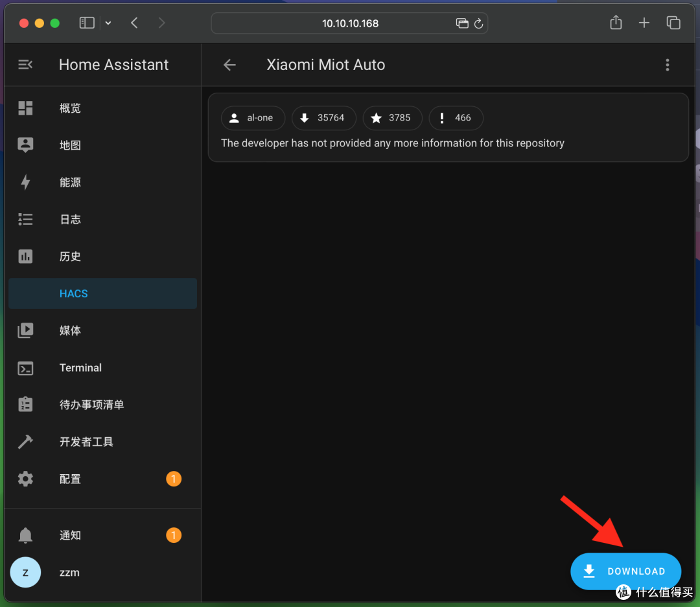This screenshot has width=700, height=607.
Task: Open the 日志 logbook list icon
Action: (25, 219)
